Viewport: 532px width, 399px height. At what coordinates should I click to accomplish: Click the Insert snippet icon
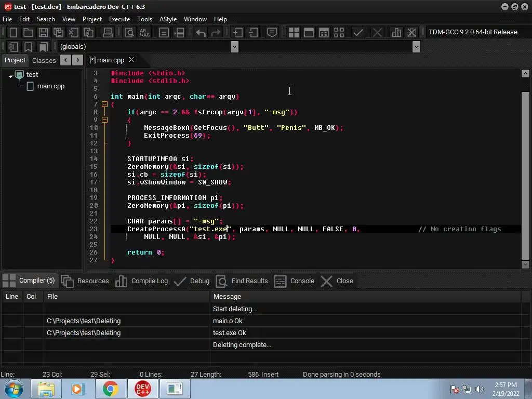pyautogui.click(x=13, y=47)
